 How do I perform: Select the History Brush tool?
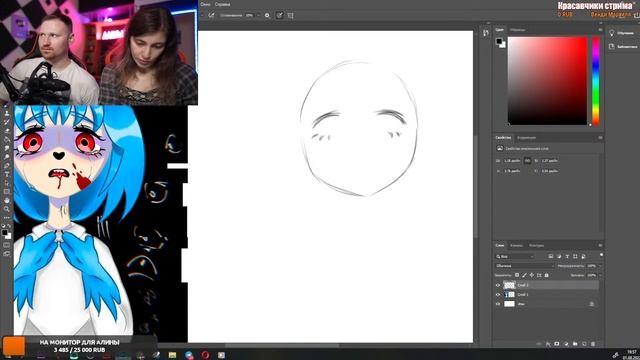7,122
